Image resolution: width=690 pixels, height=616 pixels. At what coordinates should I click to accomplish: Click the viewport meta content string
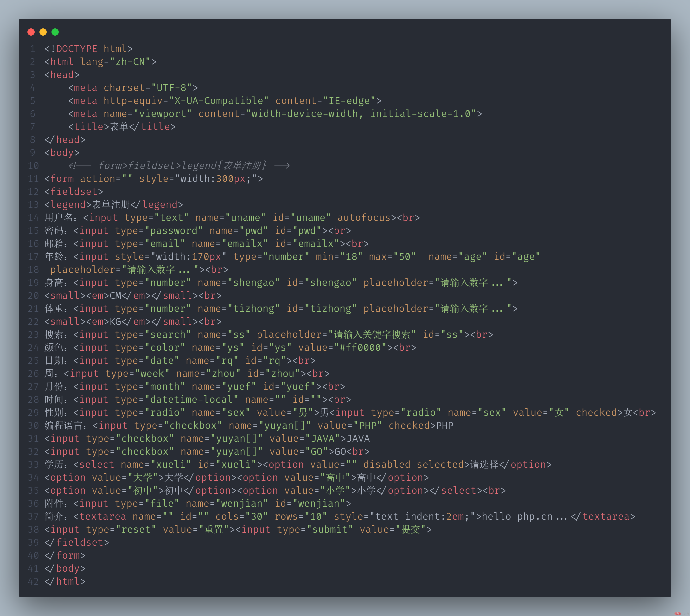tap(361, 114)
